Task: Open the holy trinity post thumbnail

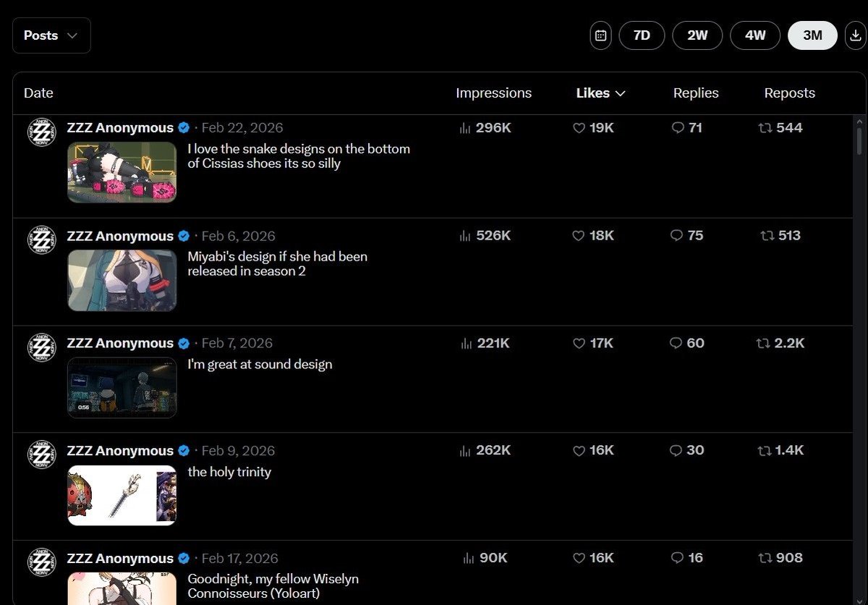Action: [122, 495]
